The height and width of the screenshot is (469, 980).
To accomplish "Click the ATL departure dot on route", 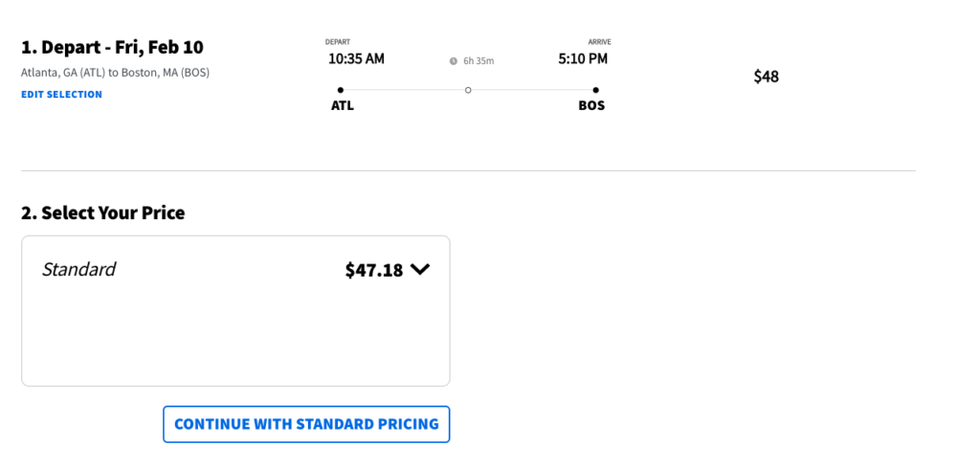I will [x=340, y=90].
